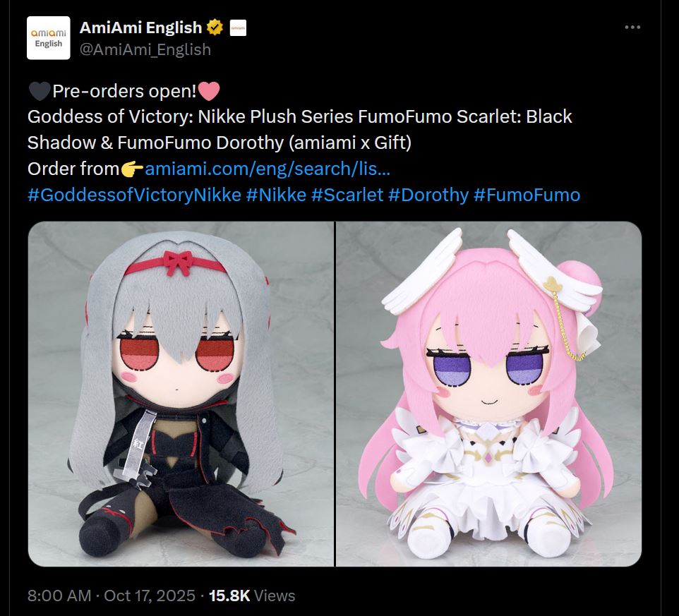Viewport: 679px width, 616px height.
Task: Click the 15.8K Views counter
Action: click(x=252, y=596)
